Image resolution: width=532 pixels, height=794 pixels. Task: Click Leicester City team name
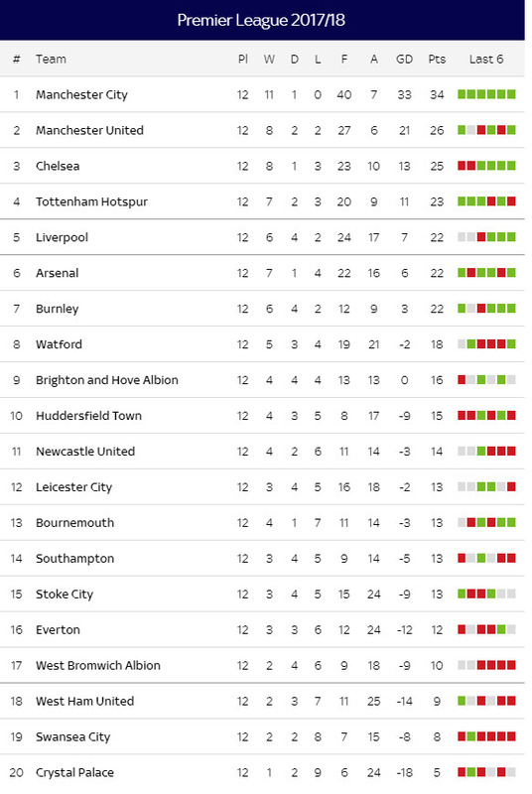point(73,487)
